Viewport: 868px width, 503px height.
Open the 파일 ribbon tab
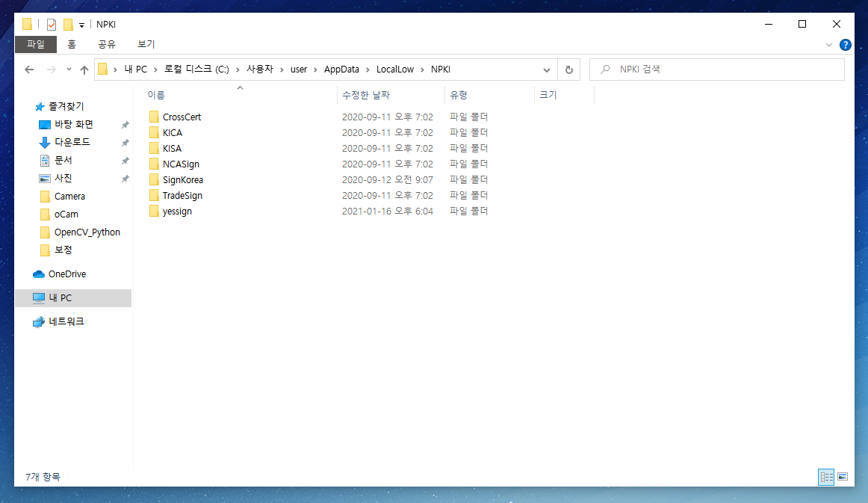pos(35,44)
